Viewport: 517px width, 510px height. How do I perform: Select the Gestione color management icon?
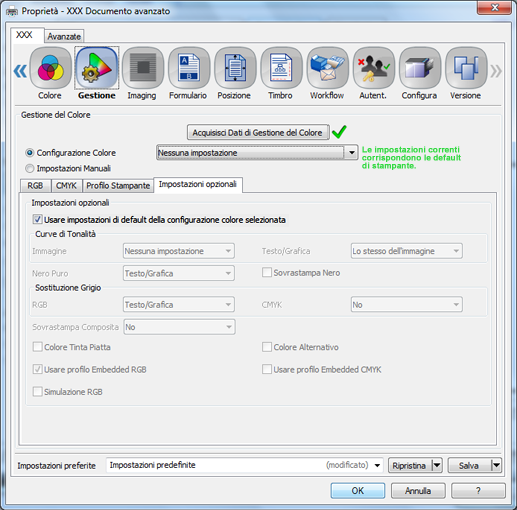click(x=97, y=68)
